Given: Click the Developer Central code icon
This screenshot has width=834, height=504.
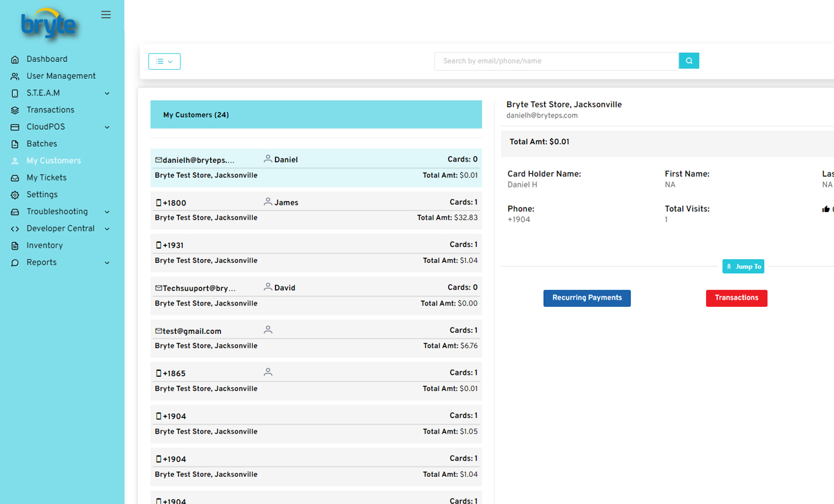Looking at the screenshot, I should point(15,229).
